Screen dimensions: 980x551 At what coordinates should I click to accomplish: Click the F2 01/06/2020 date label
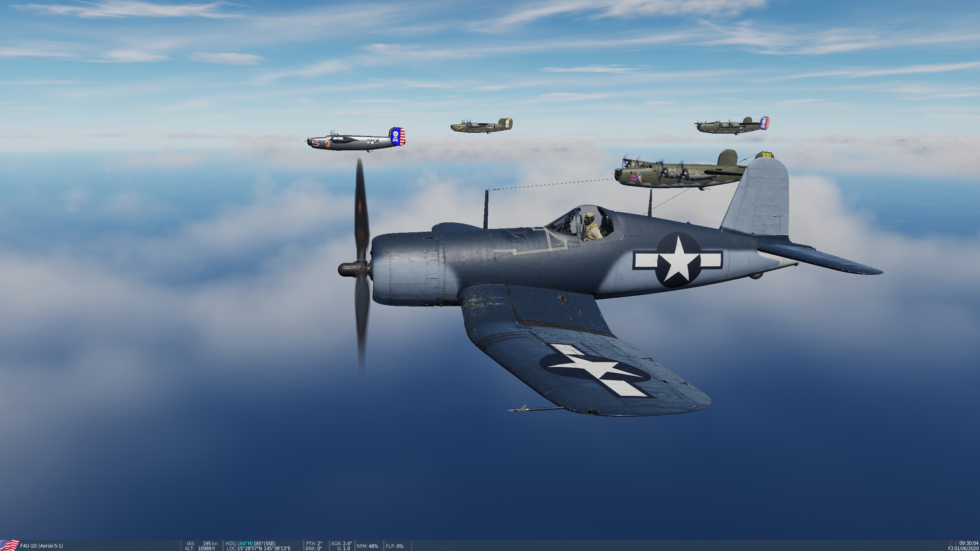click(964, 548)
